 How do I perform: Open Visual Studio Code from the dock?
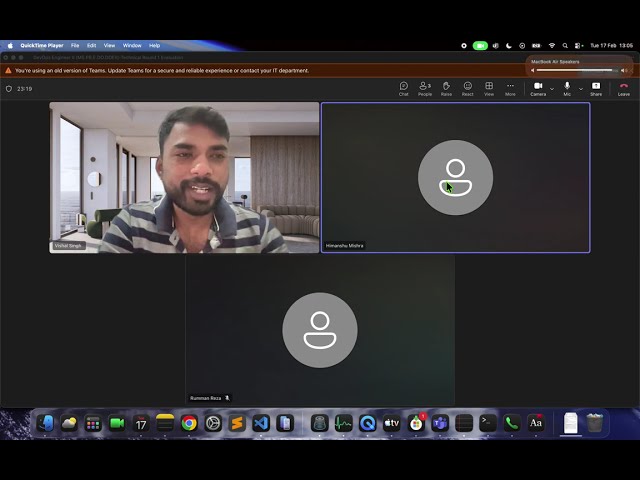click(261, 423)
